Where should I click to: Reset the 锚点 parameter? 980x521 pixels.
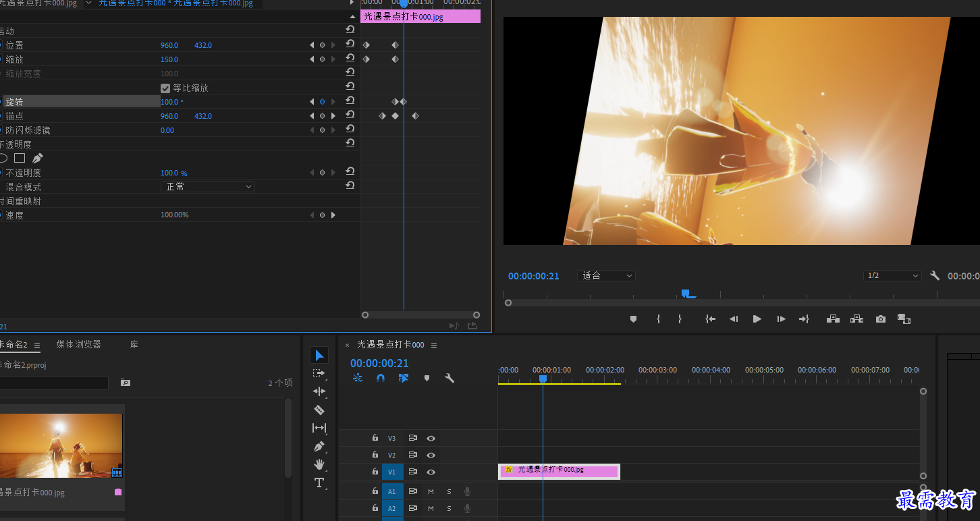[350, 115]
